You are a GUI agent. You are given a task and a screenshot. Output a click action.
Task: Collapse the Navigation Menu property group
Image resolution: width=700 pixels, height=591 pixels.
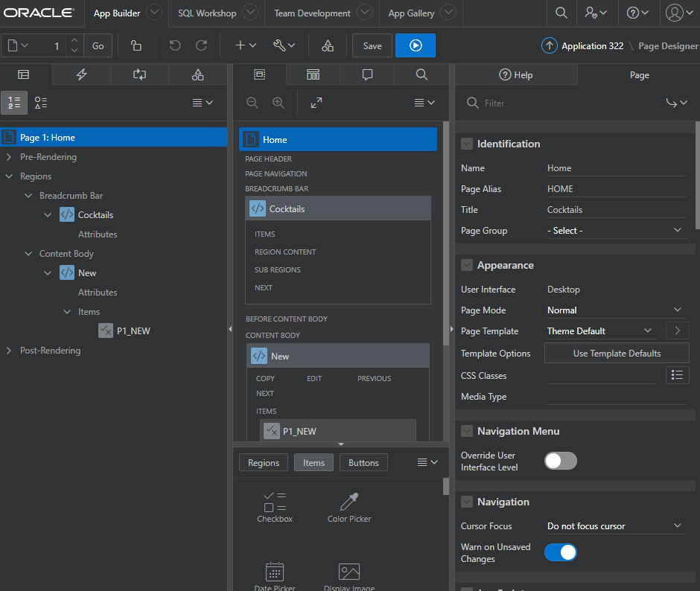pyautogui.click(x=467, y=431)
